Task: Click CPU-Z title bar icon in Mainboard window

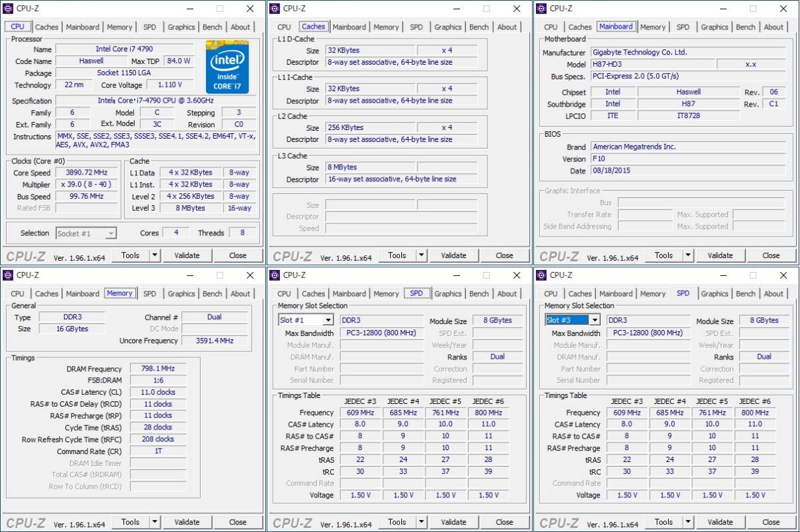Action: click(542, 9)
